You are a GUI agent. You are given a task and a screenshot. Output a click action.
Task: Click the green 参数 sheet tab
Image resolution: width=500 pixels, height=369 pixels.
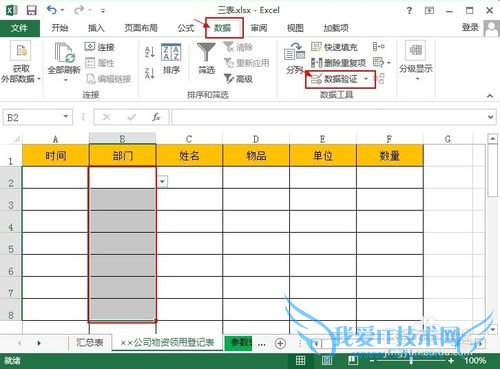pyautogui.click(x=239, y=343)
